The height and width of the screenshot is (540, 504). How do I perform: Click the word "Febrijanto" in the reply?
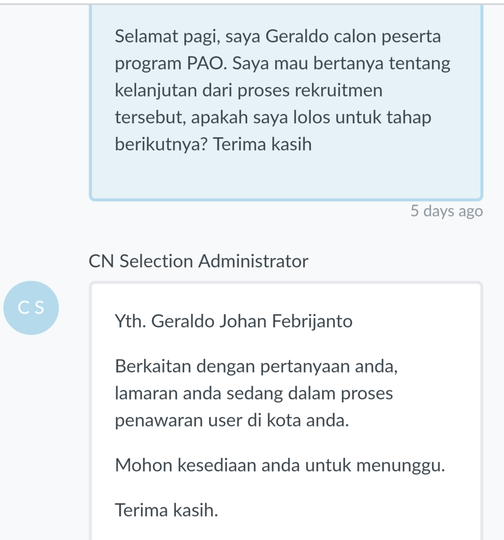[312, 321]
